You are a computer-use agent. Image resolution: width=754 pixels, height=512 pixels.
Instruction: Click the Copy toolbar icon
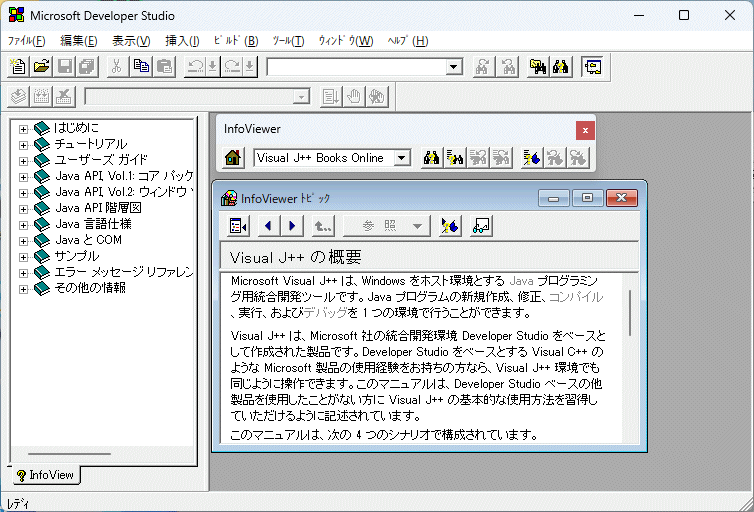141,66
